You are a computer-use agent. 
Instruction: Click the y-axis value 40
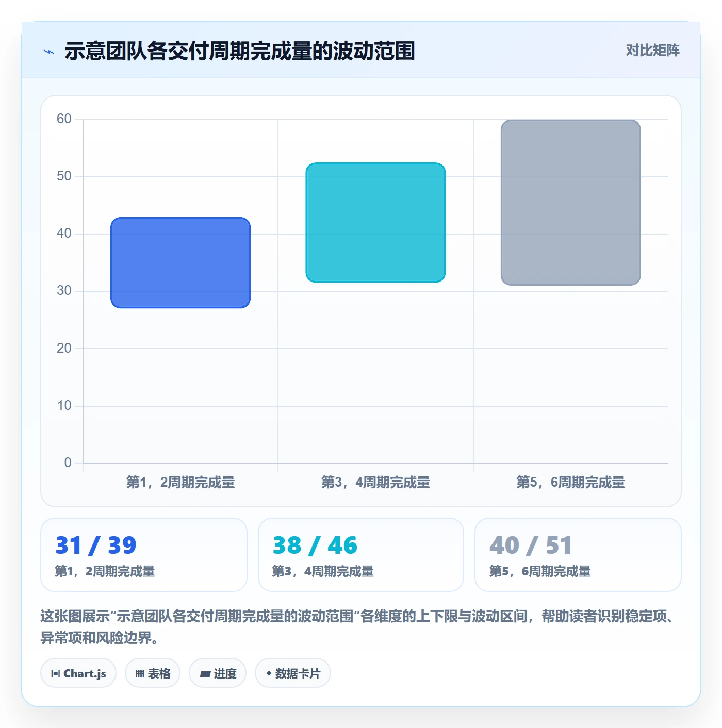click(64, 234)
